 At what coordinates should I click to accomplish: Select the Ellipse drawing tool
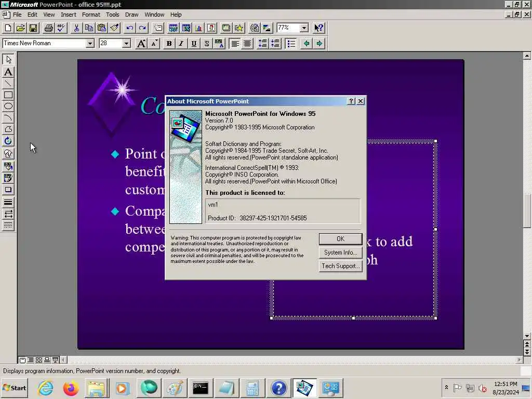click(8, 106)
